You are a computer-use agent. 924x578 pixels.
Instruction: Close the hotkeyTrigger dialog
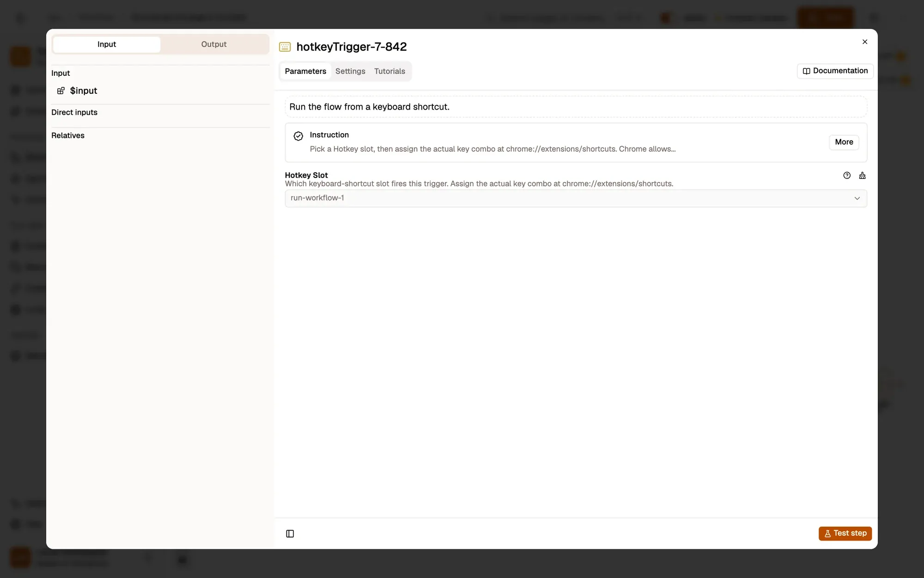point(865,42)
